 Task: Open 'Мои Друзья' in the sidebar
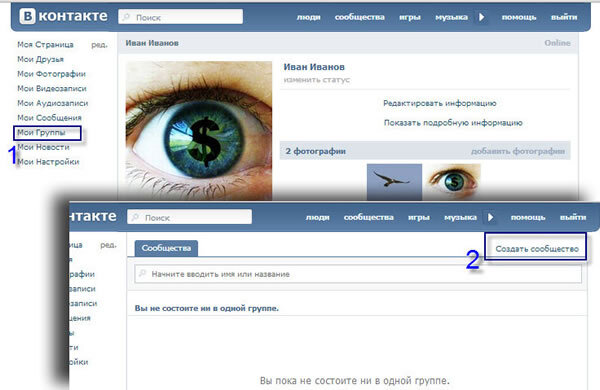click(40, 59)
